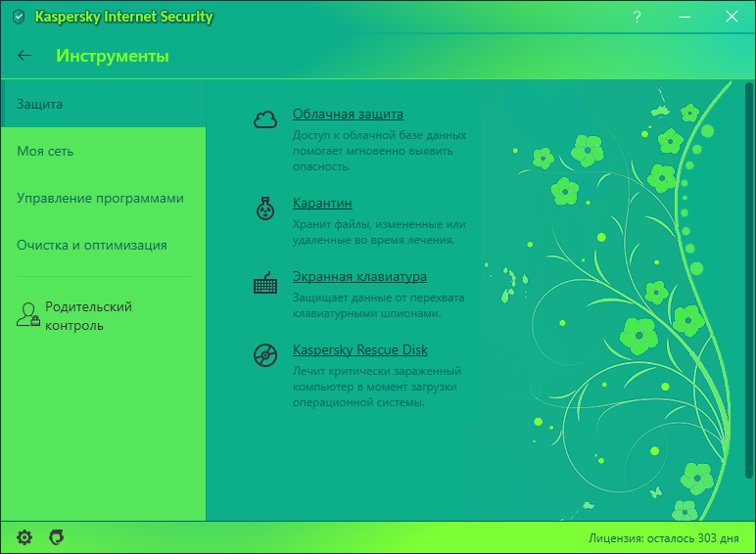Screen dimensions: 756x554
Task: Click the Инструменты page heading
Action: click(x=113, y=56)
